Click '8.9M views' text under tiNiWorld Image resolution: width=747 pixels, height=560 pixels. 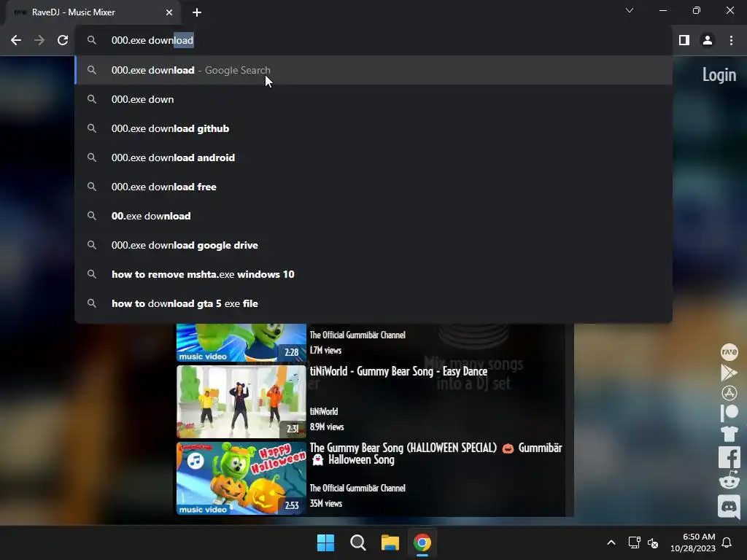(x=327, y=427)
